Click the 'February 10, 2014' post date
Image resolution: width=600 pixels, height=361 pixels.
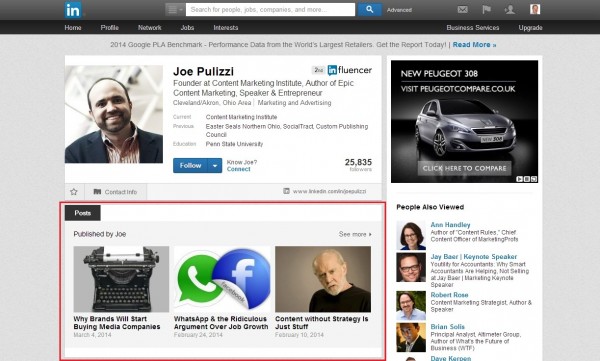[299, 335]
